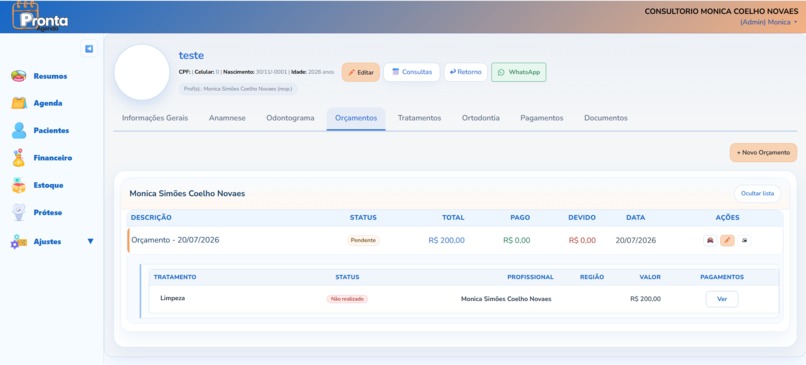Click the 20/07/2026 date cell
Image resolution: width=806 pixels, height=365 pixels.
[635, 240]
